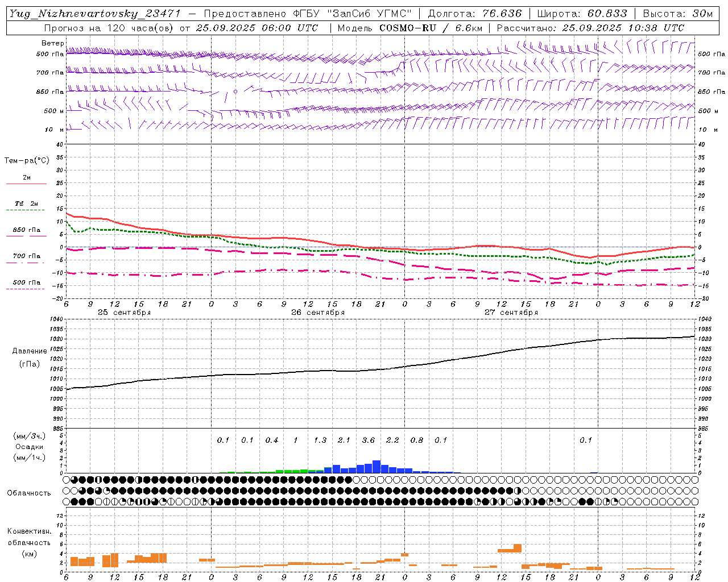Click the (мм/3ч.) precipitation unit label
Screen dimensions: 728x582
(30, 436)
